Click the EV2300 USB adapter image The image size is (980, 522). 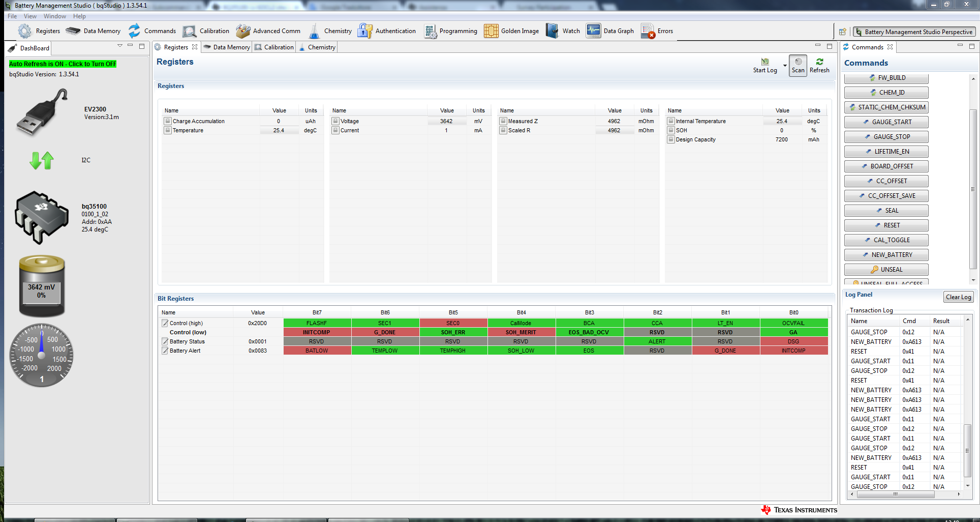pos(42,112)
